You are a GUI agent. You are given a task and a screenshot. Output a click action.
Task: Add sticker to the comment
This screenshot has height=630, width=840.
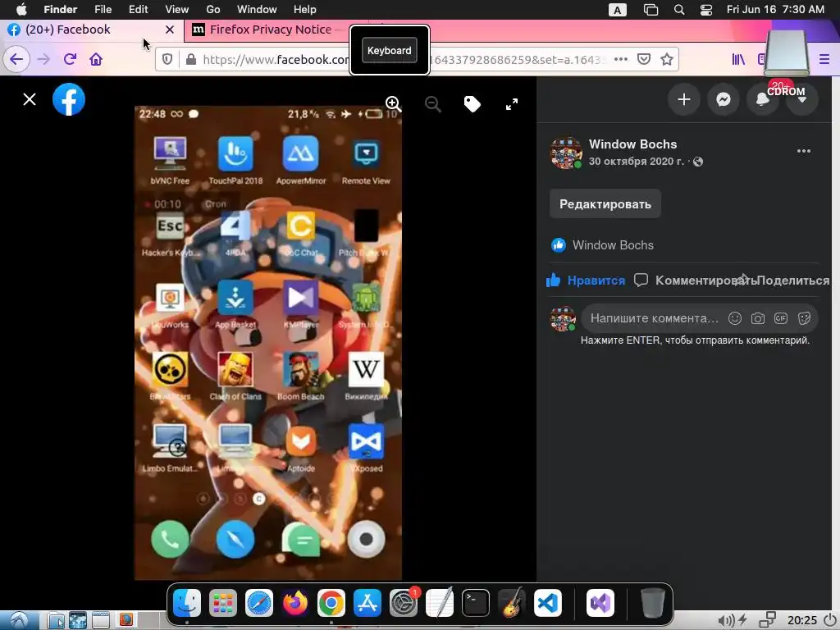[804, 318]
